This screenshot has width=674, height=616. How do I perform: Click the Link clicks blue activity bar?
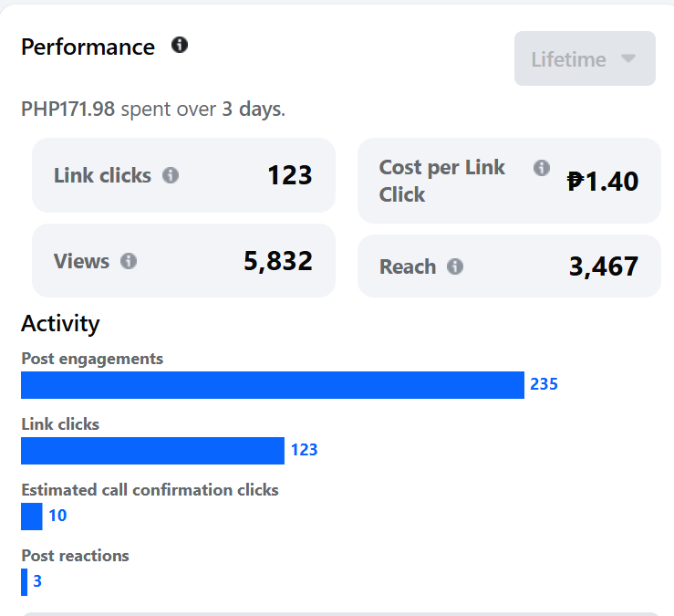(x=152, y=451)
